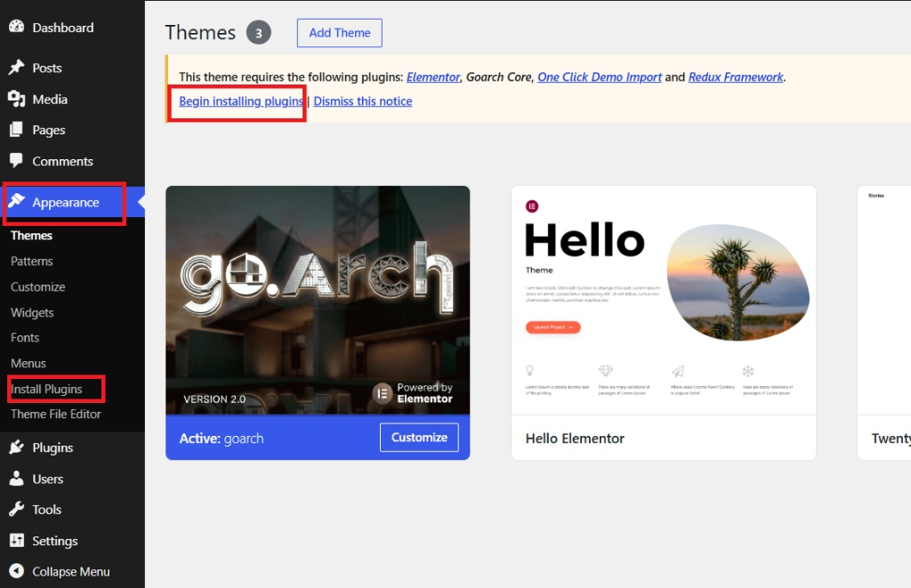
Task: Click the themes count badge 3
Action: [259, 33]
